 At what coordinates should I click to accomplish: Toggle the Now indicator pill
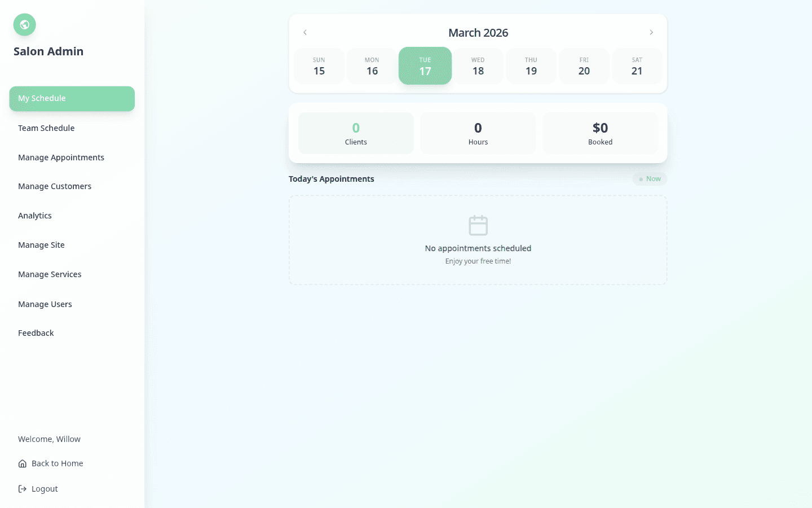[650, 178]
